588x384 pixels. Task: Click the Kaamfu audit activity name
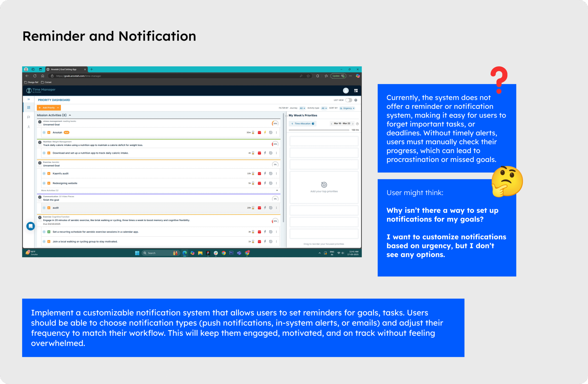pyautogui.click(x=61, y=174)
